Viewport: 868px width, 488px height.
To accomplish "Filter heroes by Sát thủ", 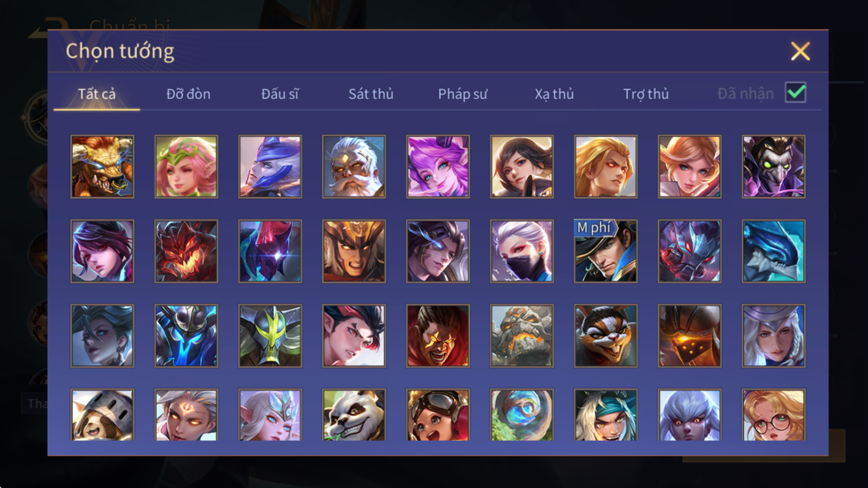I will 371,94.
